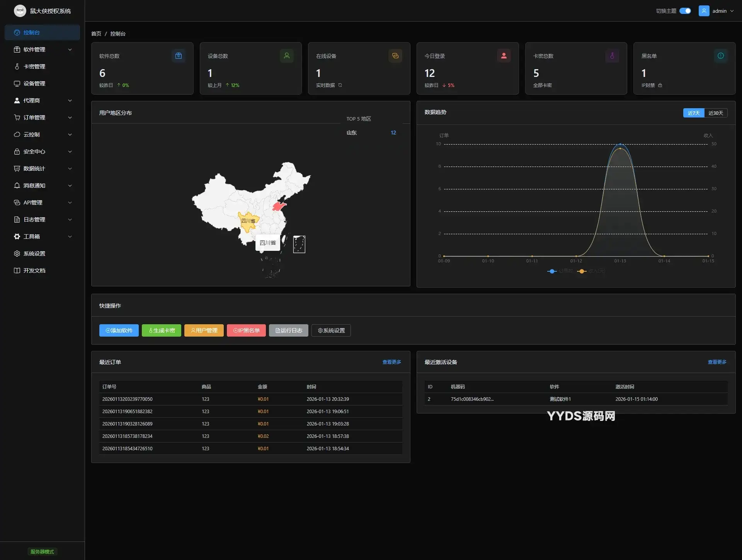Click the red Shandong province on map

click(279, 206)
